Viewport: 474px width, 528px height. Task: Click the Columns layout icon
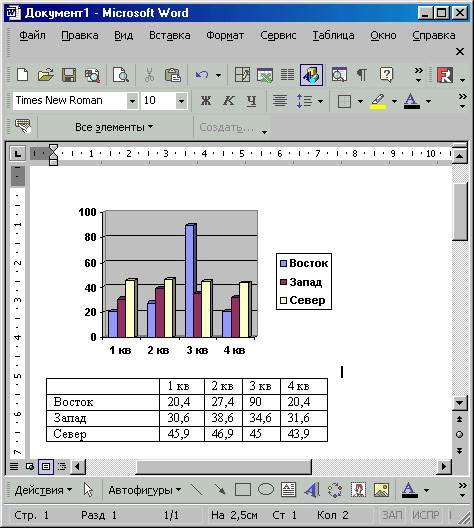pyautogui.click(x=287, y=75)
